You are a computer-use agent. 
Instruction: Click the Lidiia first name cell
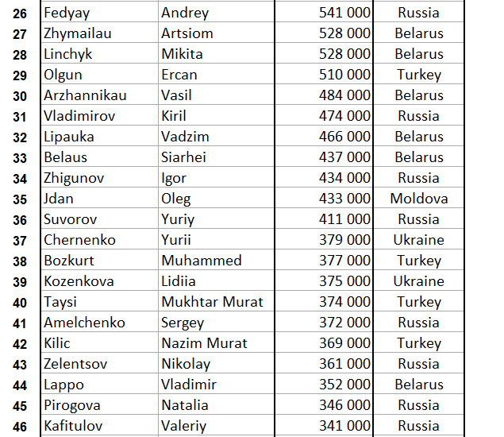coord(179,281)
